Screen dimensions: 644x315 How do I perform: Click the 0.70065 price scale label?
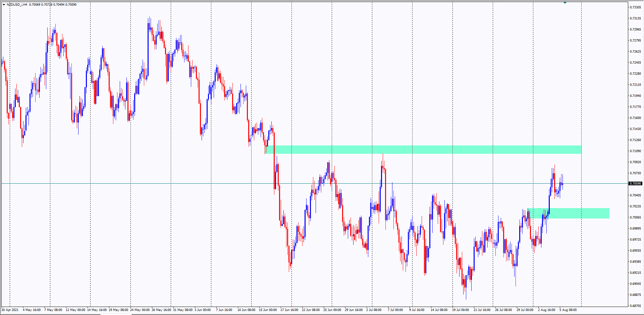pyautogui.click(x=635, y=217)
